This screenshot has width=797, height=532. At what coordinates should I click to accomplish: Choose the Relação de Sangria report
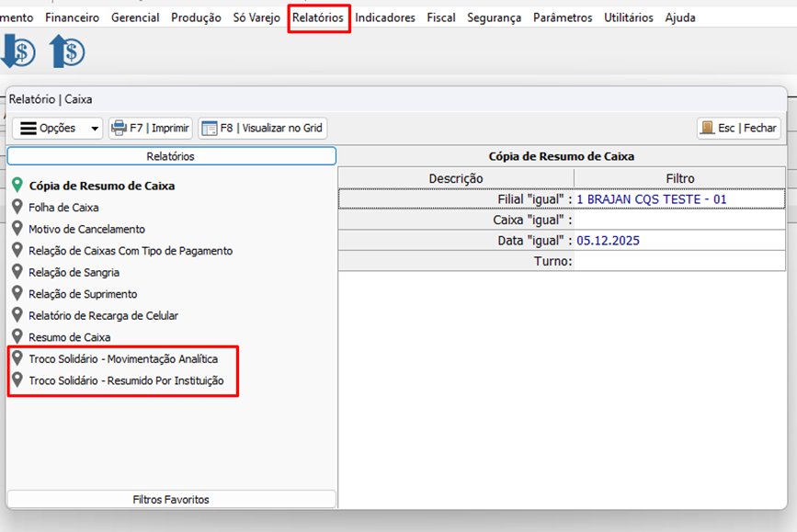click(x=74, y=272)
